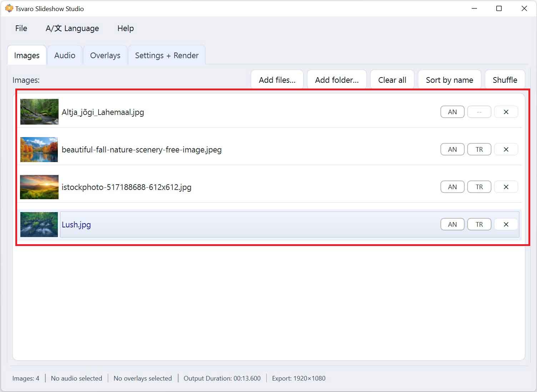Open AN settings for Lush.jpg
Viewport: 537px width, 392px height.
click(452, 225)
